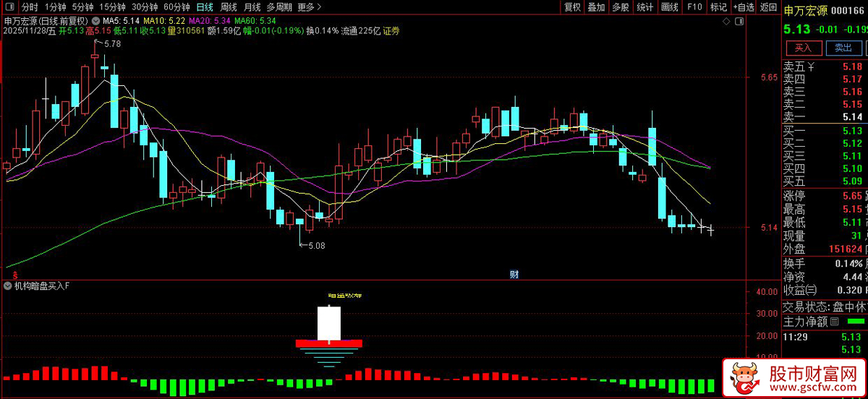This screenshot has height=399, width=868.
Task: Click the 返回 back button
Action: click(x=768, y=7)
